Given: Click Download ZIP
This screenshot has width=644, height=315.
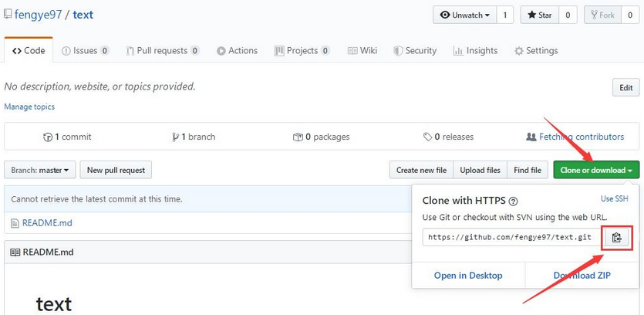Looking at the screenshot, I should [582, 276].
